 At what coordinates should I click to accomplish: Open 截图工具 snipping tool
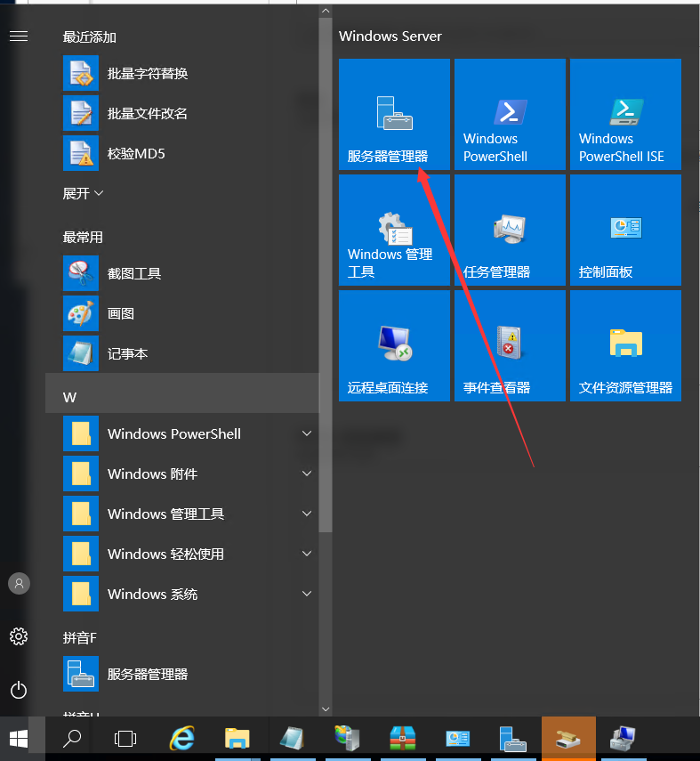(x=182, y=273)
